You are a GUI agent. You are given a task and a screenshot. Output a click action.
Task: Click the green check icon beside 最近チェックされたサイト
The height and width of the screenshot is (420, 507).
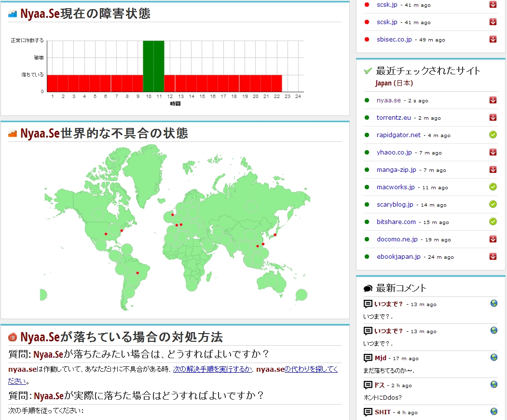[x=368, y=71]
